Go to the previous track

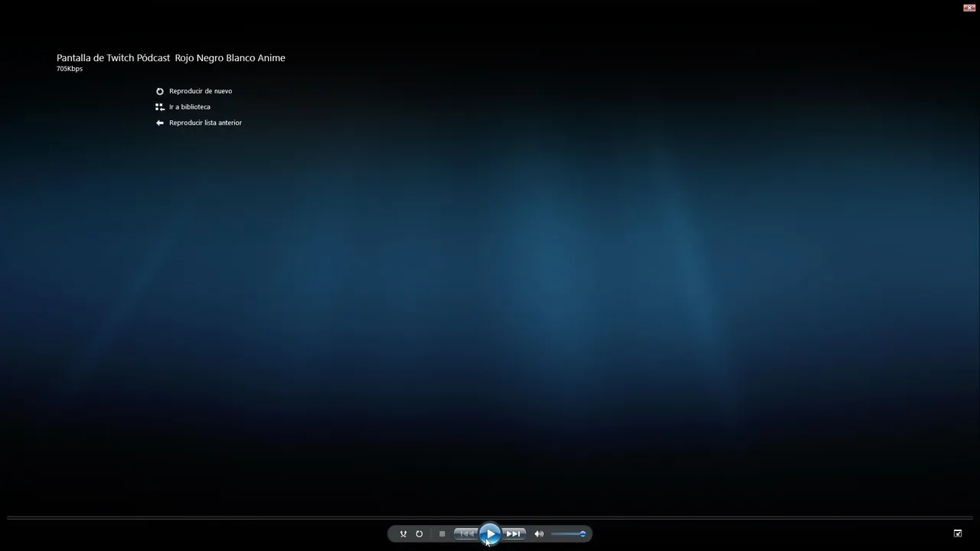[466, 534]
